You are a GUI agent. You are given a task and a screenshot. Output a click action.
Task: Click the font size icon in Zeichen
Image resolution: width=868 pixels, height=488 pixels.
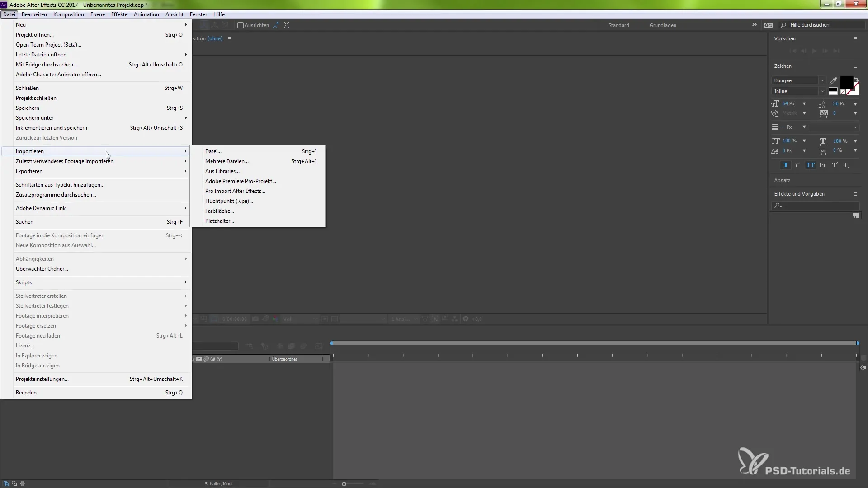(x=775, y=103)
